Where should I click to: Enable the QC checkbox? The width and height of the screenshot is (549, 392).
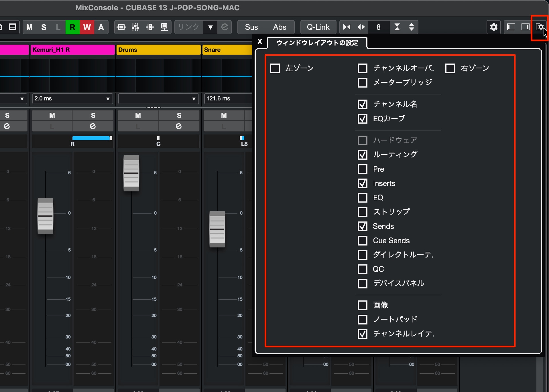pyautogui.click(x=363, y=269)
